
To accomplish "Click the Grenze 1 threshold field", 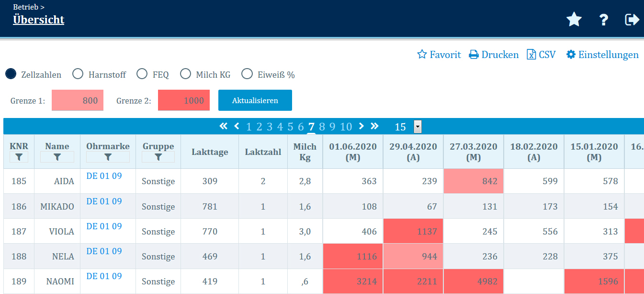I will click(78, 101).
